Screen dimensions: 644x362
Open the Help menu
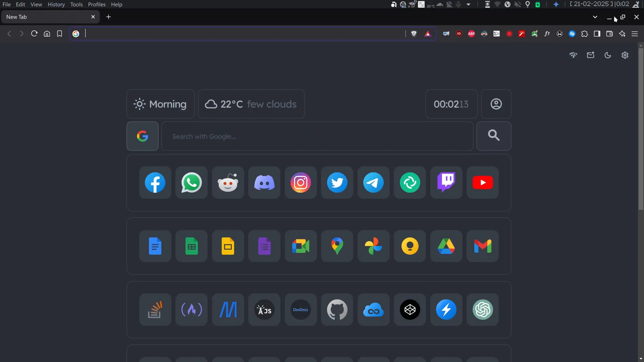click(x=117, y=4)
